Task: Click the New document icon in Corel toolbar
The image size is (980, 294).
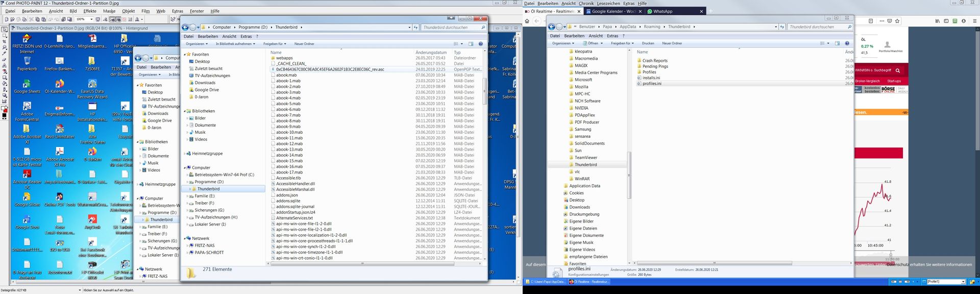Action: (7, 19)
